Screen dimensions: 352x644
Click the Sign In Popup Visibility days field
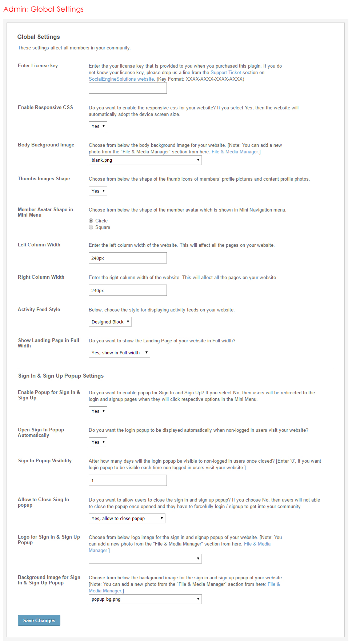click(x=128, y=480)
